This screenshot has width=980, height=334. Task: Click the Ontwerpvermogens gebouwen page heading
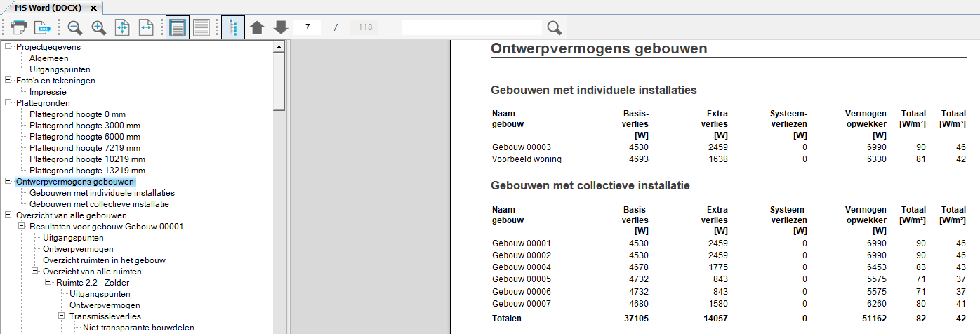(599, 48)
